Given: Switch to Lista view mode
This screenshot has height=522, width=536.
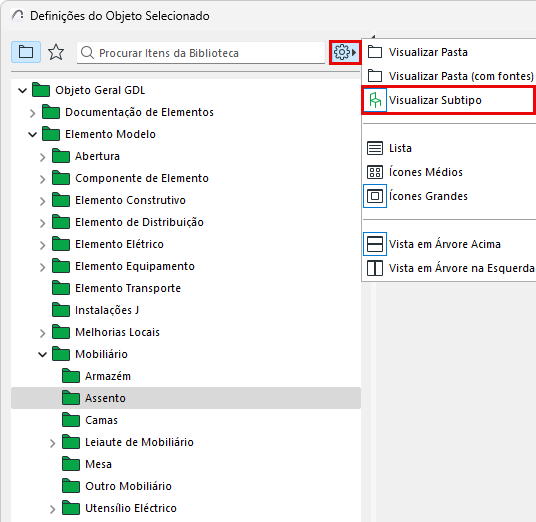Looking at the screenshot, I should pyautogui.click(x=449, y=148).
